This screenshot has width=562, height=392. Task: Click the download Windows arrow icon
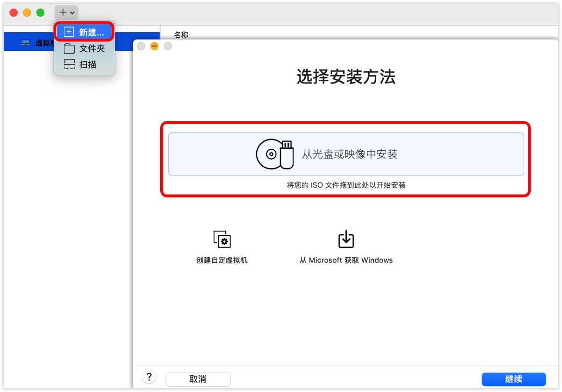[x=346, y=239]
